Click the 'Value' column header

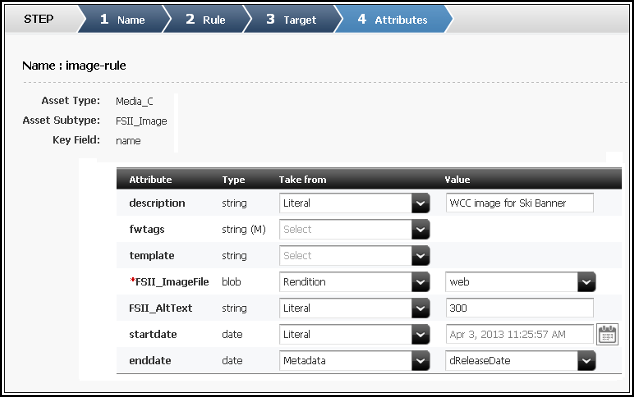[457, 179]
